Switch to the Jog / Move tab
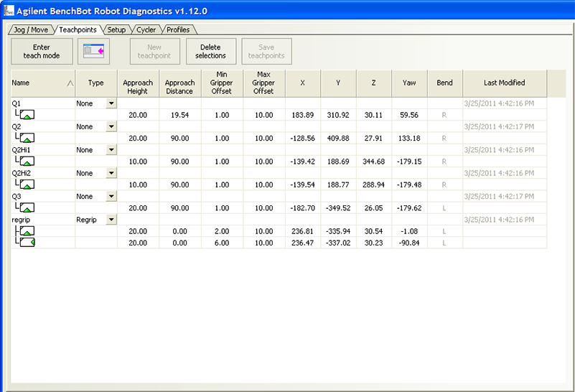This screenshot has width=575, height=392. [31, 29]
